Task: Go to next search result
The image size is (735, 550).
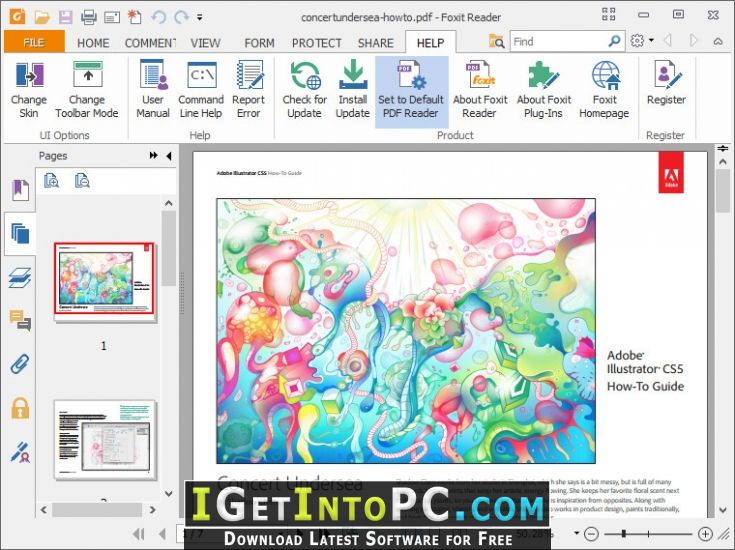Action: click(x=693, y=41)
